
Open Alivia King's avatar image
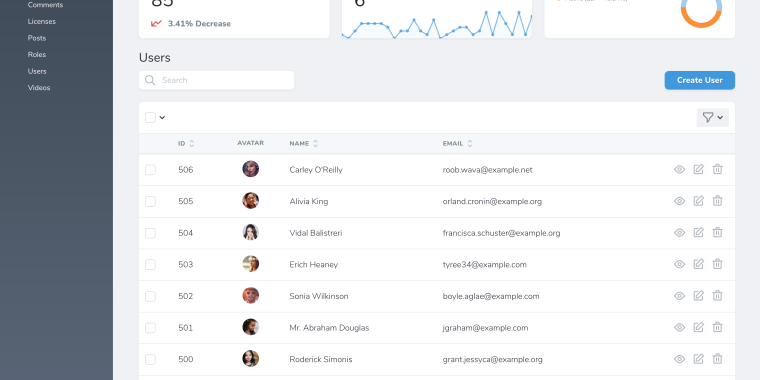[x=251, y=201]
